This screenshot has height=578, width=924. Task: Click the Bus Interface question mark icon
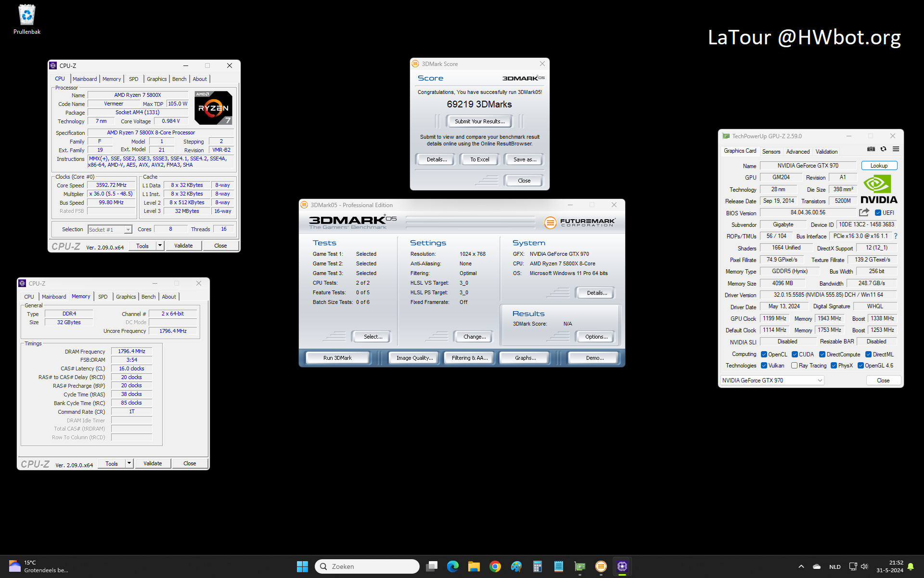click(896, 236)
